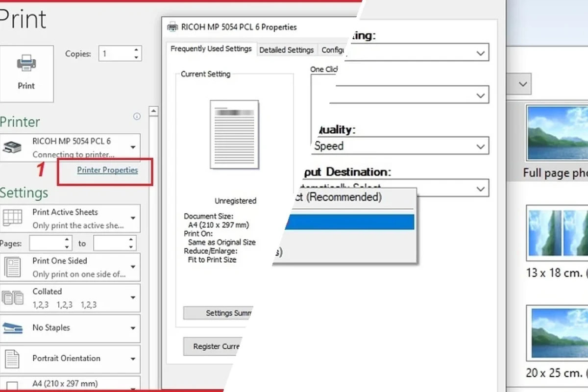Select the Full page photo layout thumbnail
This screenshot has height=392, width=588.
tap(557, 133)
